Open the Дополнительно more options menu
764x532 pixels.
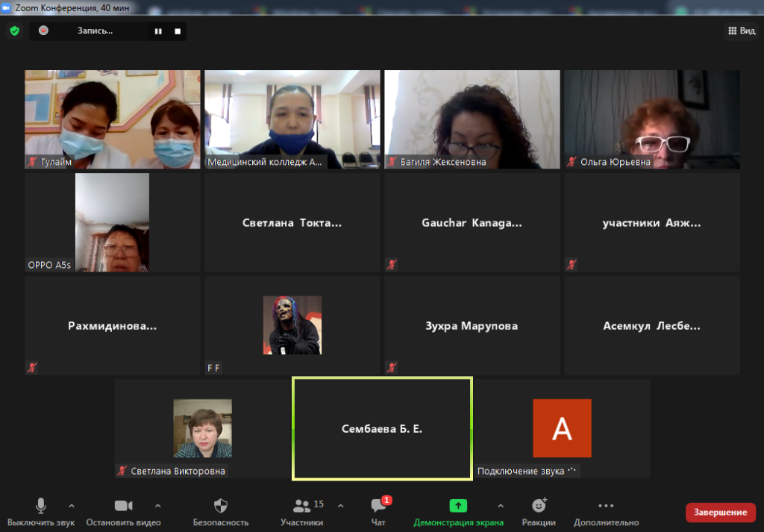click(x=606, y=512)
